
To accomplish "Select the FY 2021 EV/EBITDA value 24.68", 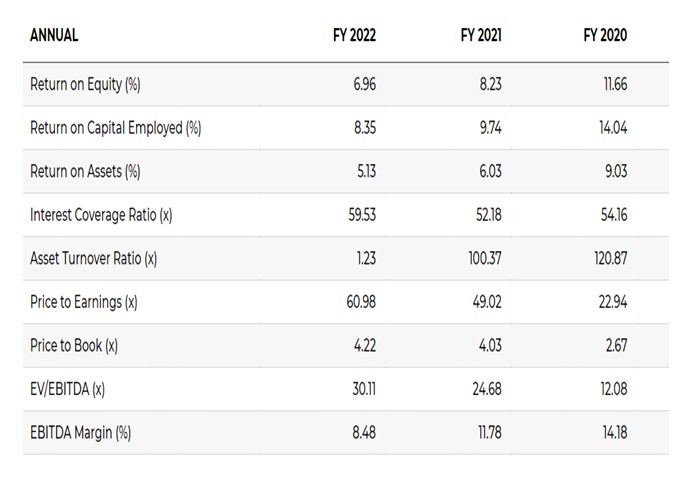I will pos(486,389).
